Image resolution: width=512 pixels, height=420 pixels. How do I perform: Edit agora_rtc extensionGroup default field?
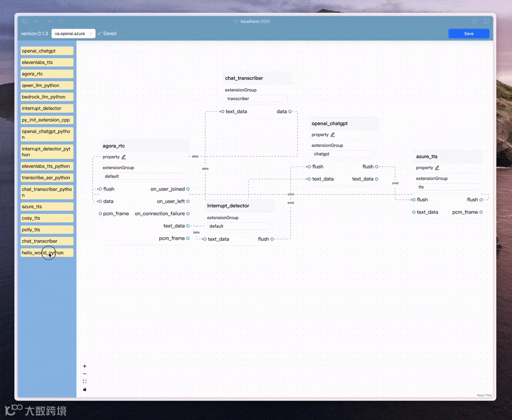(x=144, y=176)
